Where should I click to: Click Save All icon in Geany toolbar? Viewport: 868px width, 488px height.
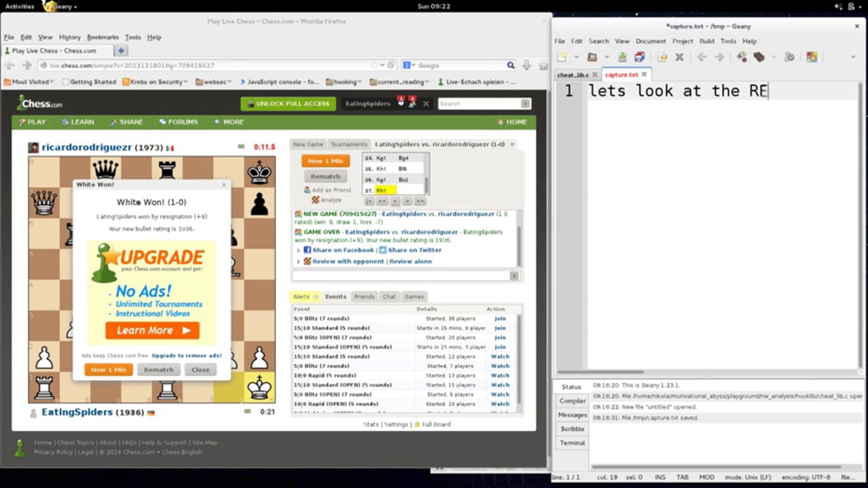[x=639, y=57]
